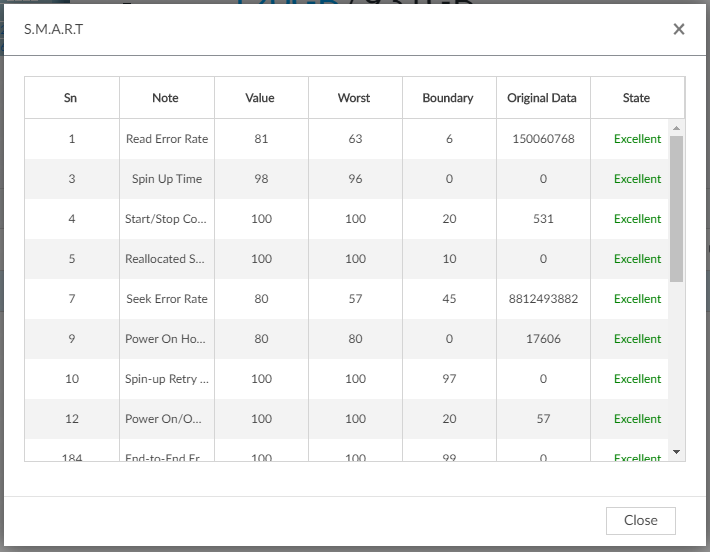Select the Seek Error Rate row
Screen dimensions: 710x552
point(167,299)
